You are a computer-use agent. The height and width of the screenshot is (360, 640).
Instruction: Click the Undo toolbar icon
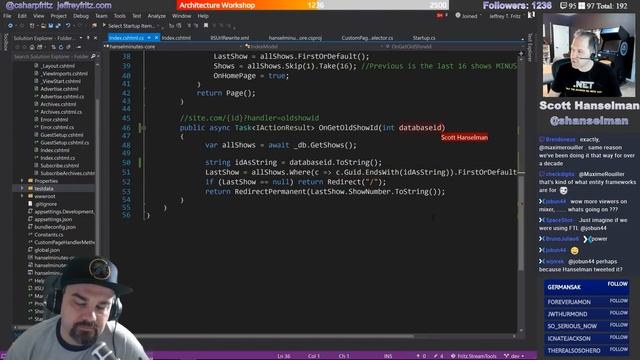click(x=68, y=26)
